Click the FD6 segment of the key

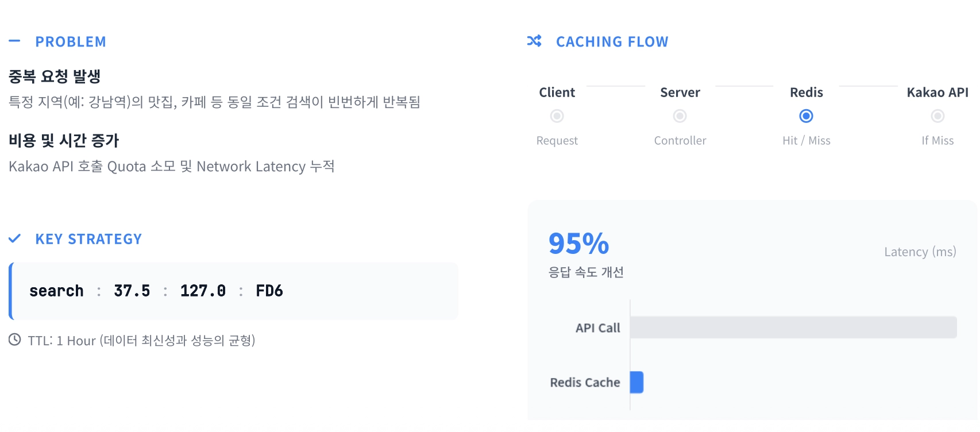(269, 291)
